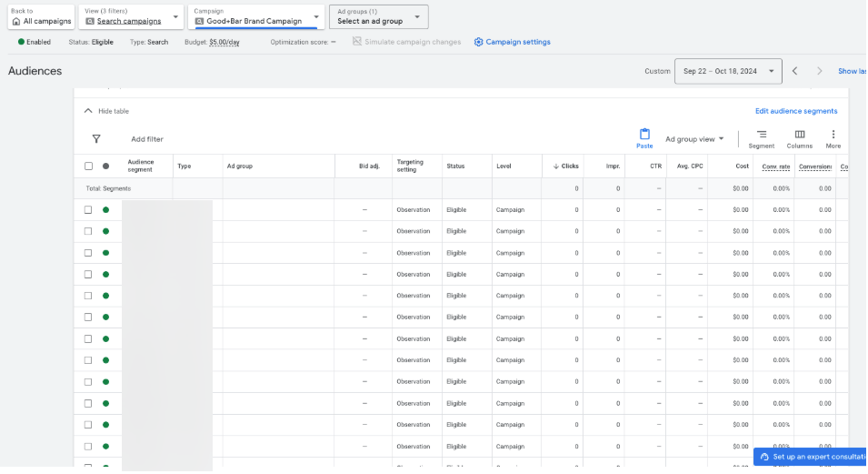Expand the Ad group view dropdown

(694, 139)
